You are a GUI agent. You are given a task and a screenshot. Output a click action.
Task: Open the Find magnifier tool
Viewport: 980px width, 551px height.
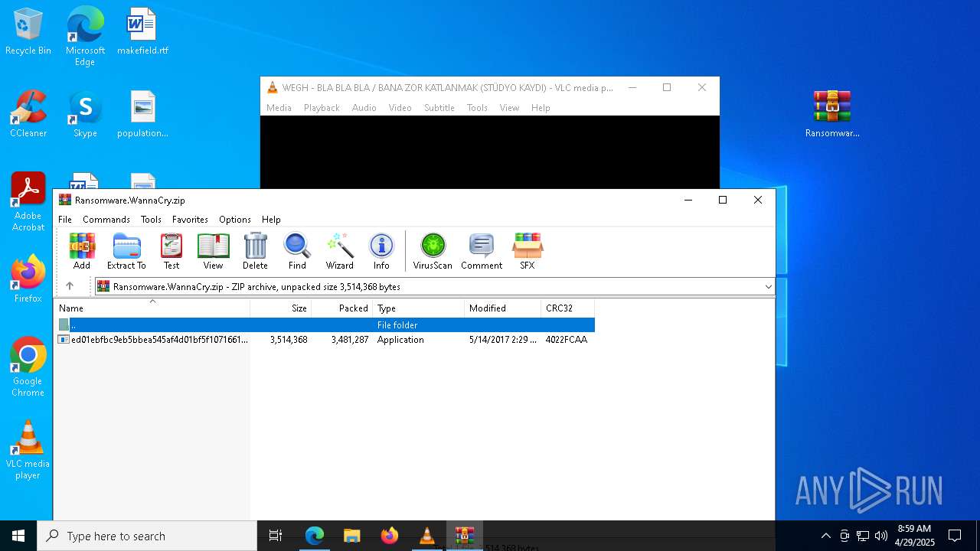click(x=297, y=252)
